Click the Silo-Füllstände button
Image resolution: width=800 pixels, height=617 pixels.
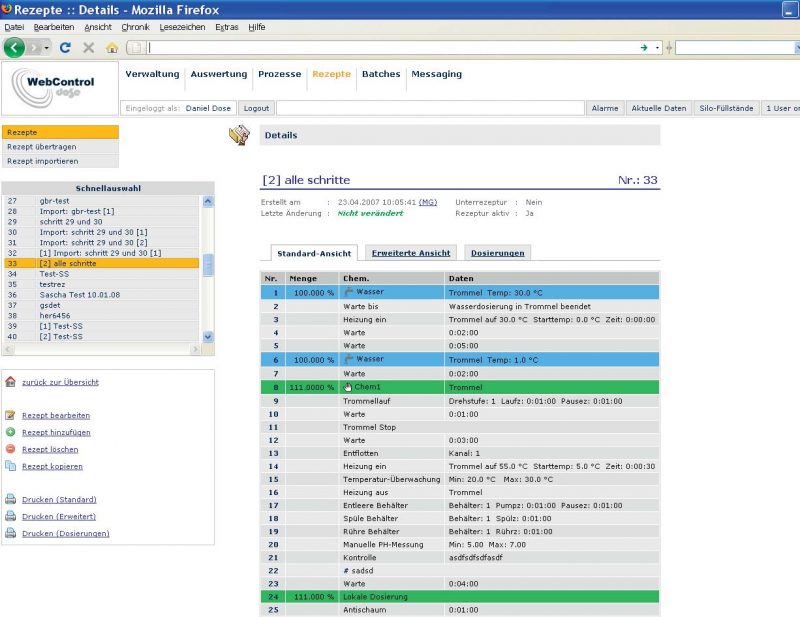tap(726, 108)
